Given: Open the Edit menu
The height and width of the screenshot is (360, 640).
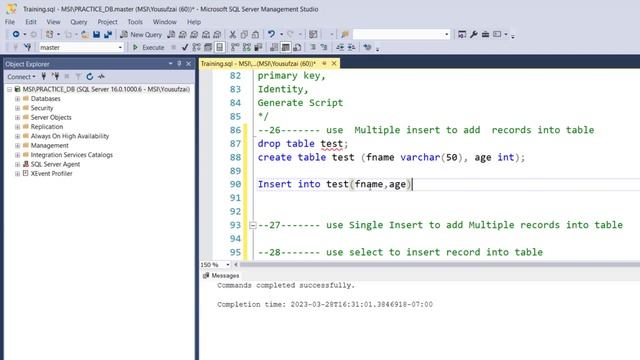Looking at the screenshot, I should click(31, 22).
